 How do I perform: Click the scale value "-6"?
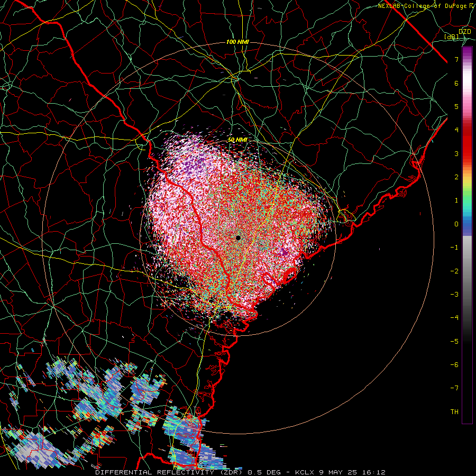(454, 365)
